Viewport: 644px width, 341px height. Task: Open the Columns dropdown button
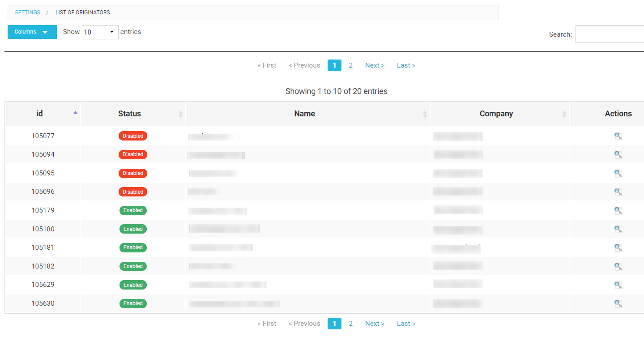(x=32, y=32)
